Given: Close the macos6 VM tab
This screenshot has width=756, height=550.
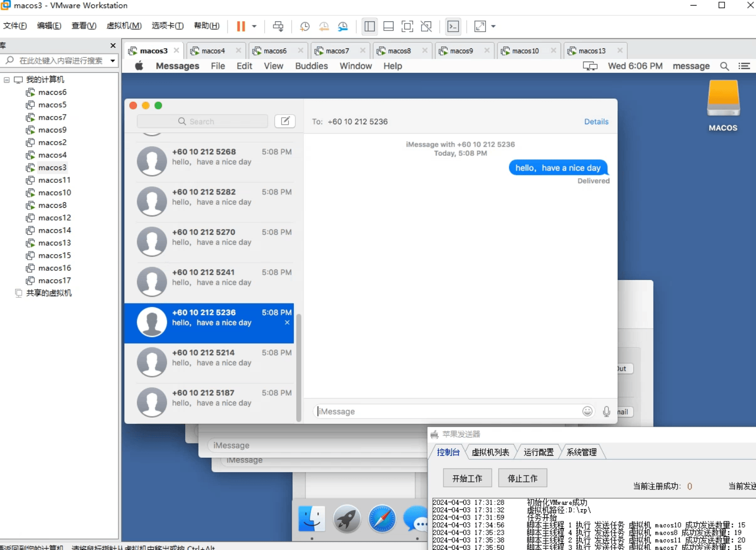Looking at the screenshot, I should (x=300, y=50).
